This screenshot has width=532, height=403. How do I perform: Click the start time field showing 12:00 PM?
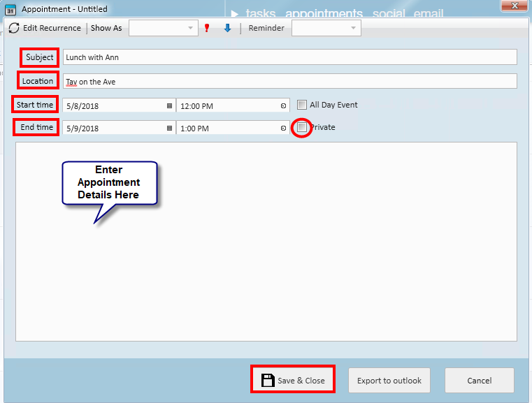pos(233,105)
